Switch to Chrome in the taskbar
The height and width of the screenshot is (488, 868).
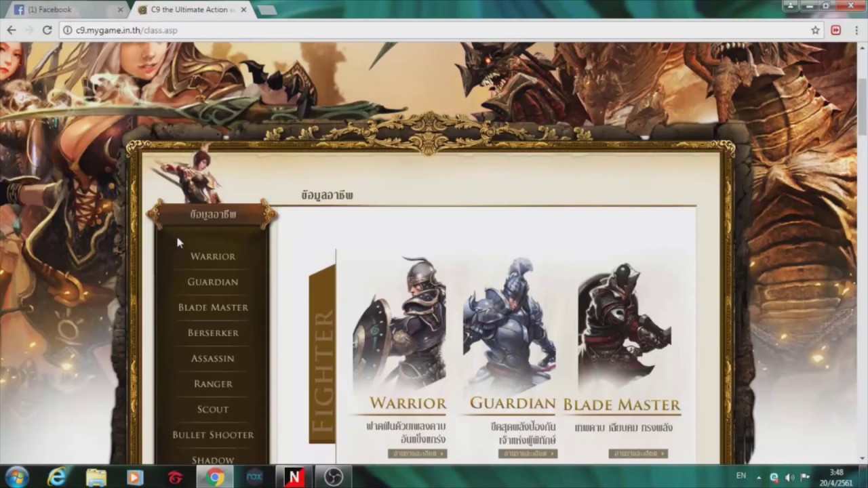(215, 477)
